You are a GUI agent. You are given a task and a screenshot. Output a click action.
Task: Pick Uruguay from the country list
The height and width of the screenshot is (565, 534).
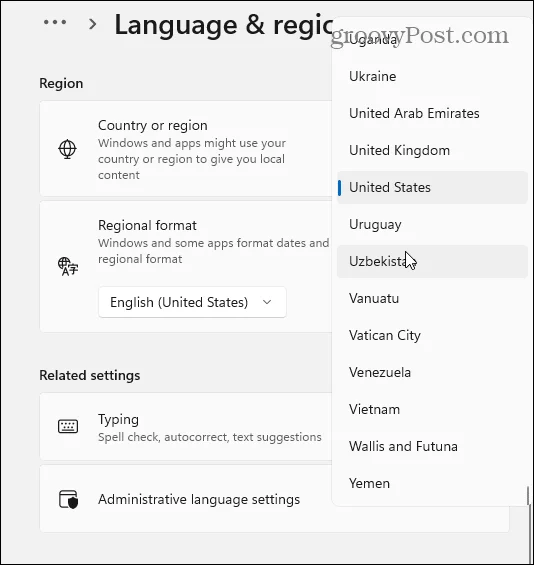pos(432,224)
